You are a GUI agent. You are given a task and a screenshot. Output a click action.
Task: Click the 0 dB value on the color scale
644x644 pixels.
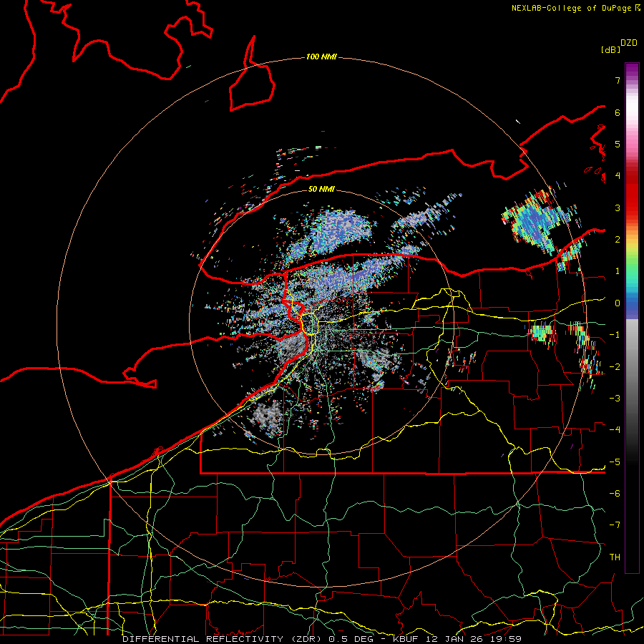pos(618,303)
